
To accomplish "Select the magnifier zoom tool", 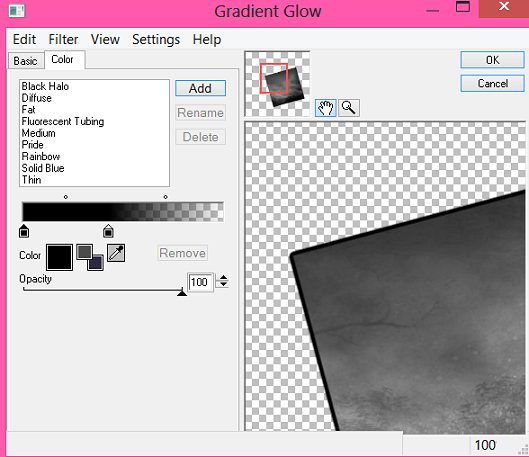I will 349,108.
